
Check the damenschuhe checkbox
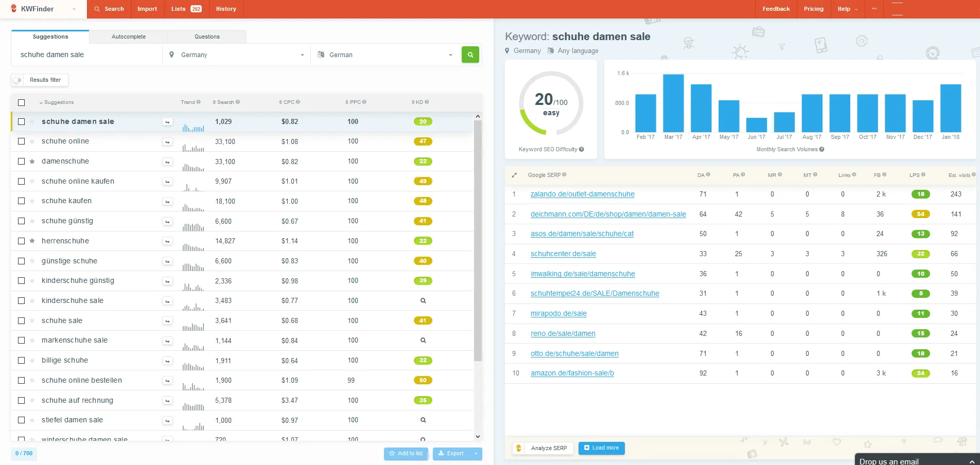(x=21, y=162)
